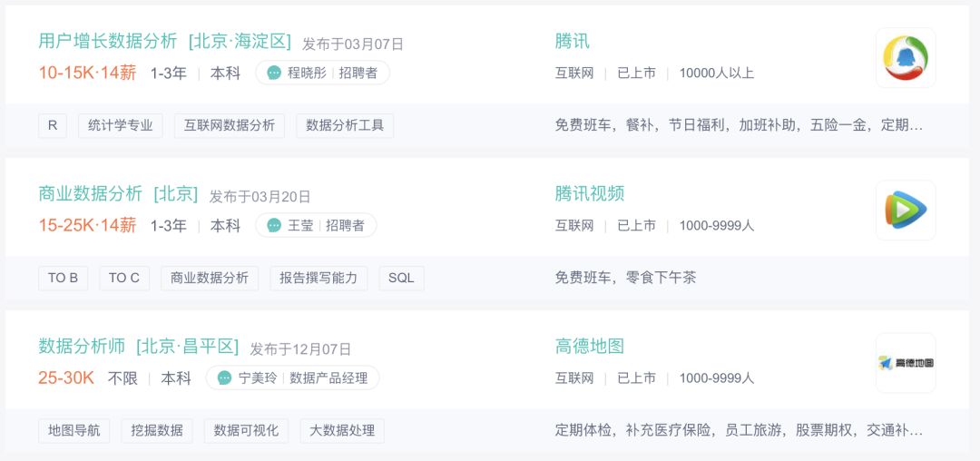
Task: View the 数据分析师 job in 昌平区
Action: tap(82, 347)
